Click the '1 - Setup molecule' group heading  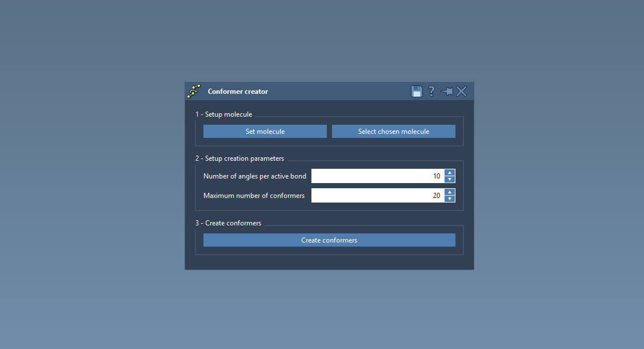[x=223, y=114]
